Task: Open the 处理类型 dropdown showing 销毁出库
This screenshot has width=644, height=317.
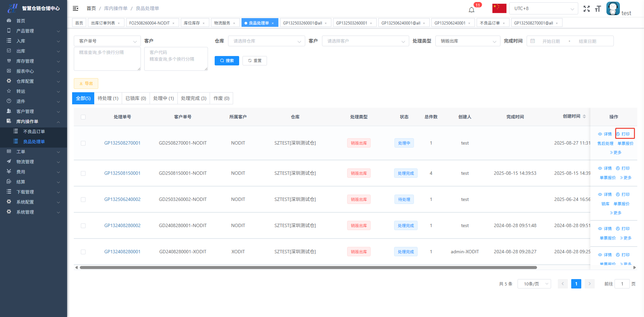Action: [468, 41]
